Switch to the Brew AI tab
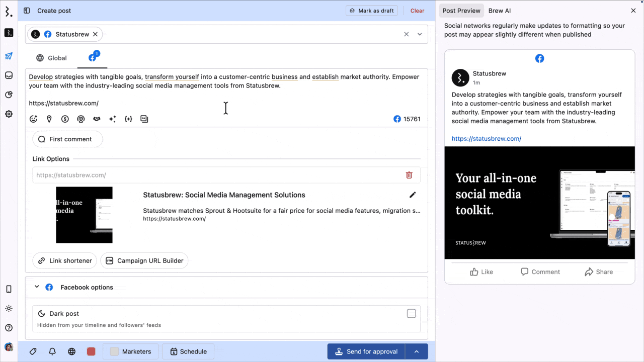644x362 pixels. point(500,11)
